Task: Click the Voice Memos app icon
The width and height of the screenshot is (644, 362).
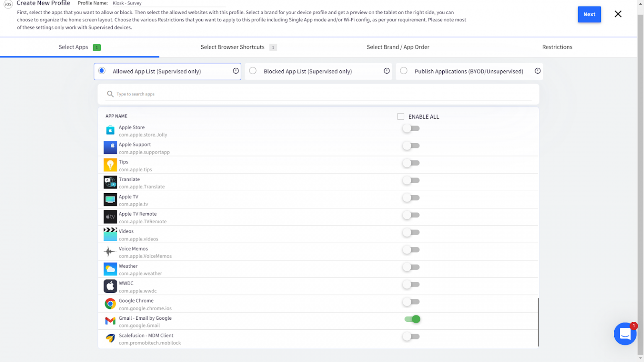Action: point(110,251)
